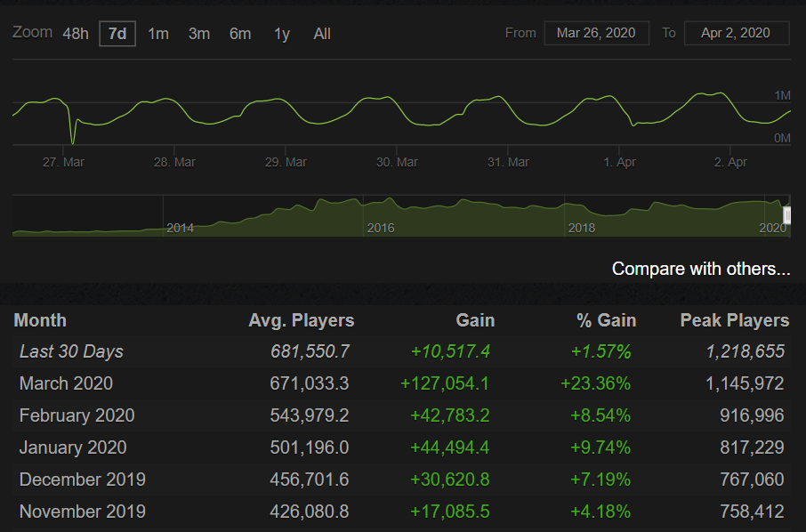Sort the table by Avg. Players

point(301,319)
